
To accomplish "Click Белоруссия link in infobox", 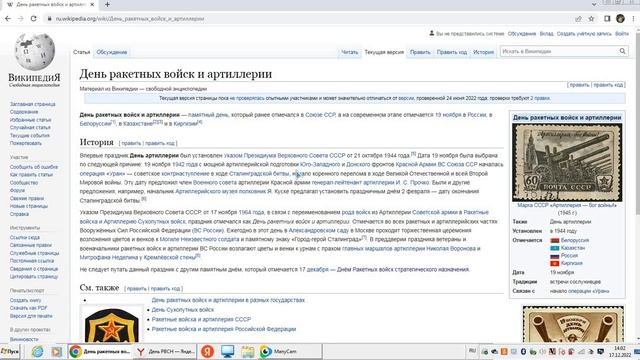I will tap(575, 240).
